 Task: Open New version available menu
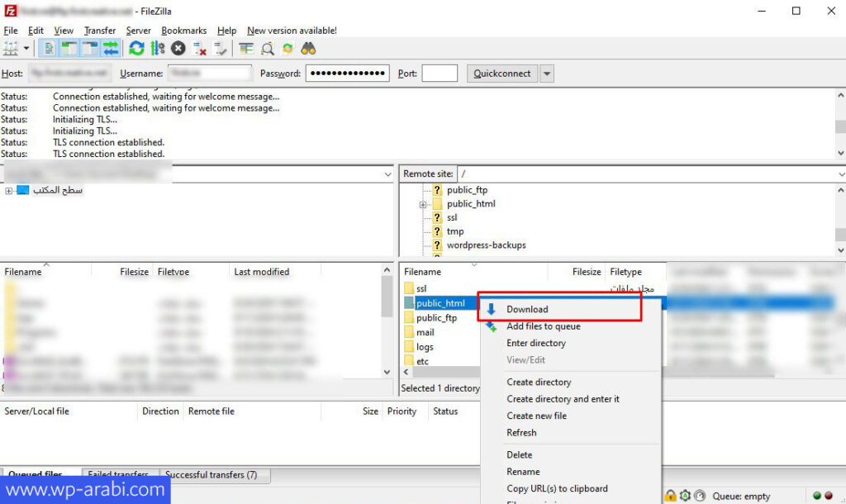pos(292,31)
